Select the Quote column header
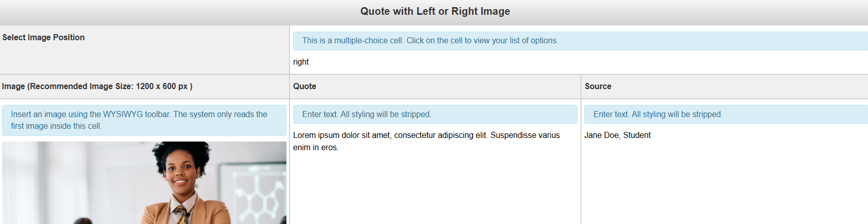This screenshot has height=224, width=868. pyautogui.click(x=305, y=87)
